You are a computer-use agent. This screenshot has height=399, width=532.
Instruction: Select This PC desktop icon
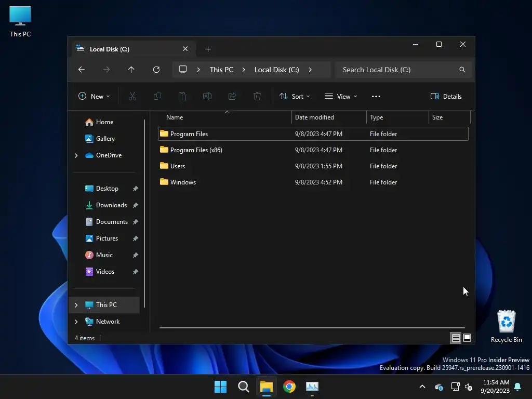(20, 21)
